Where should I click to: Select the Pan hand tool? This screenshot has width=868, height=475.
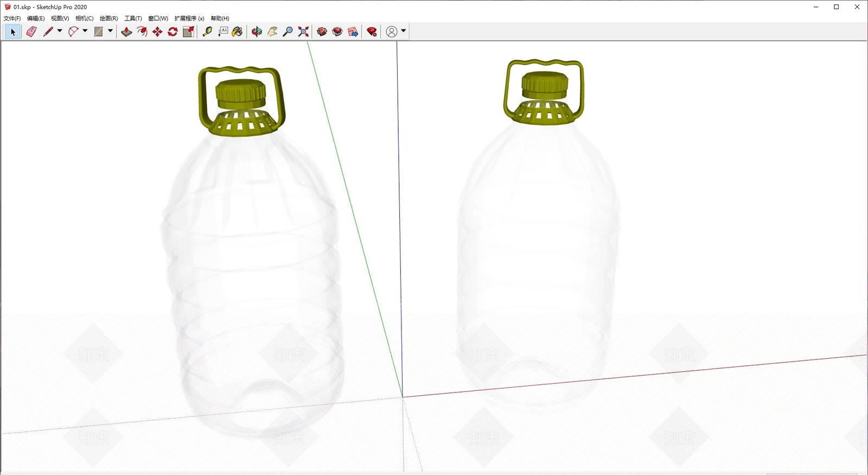click(x=272, y=32)
